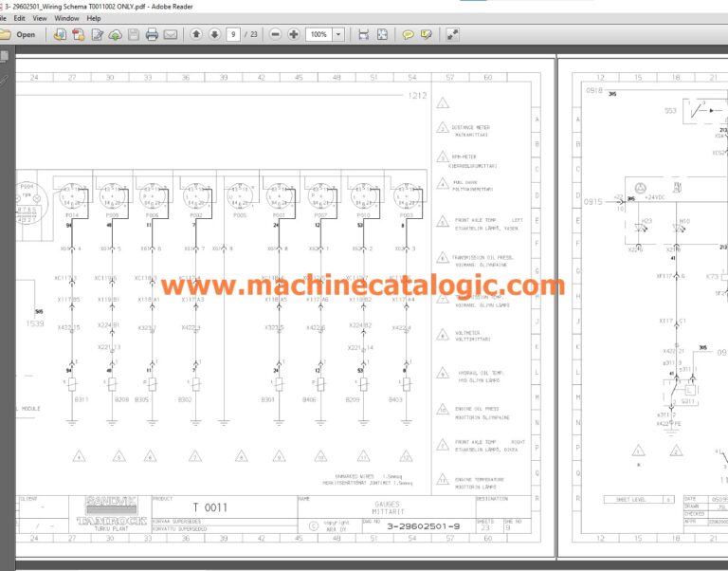Open the zoom level dropdown arrow
Viewport: 728px width, 571px height.
click(338, 34)
